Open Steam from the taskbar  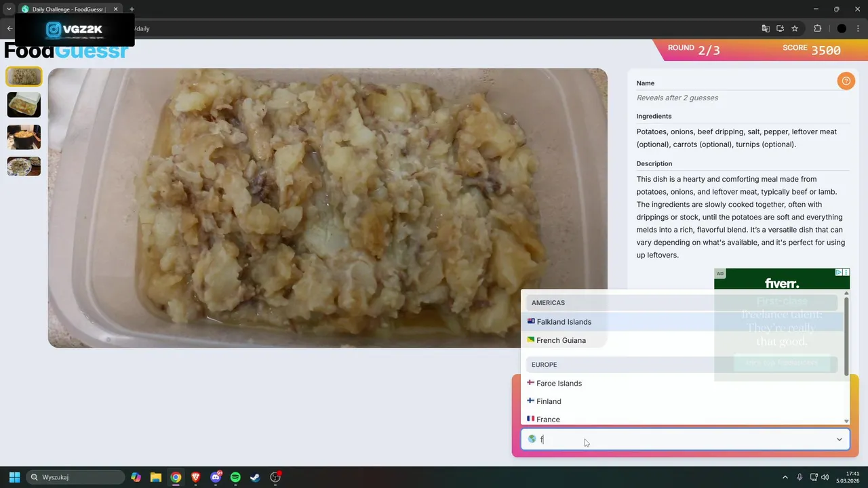coord(255,477)
